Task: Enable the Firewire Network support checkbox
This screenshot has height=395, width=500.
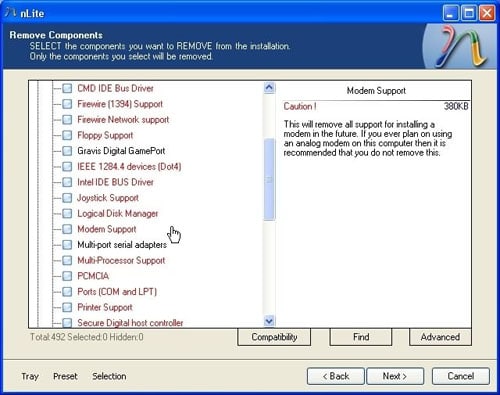Action: click(x=67, y=120)
